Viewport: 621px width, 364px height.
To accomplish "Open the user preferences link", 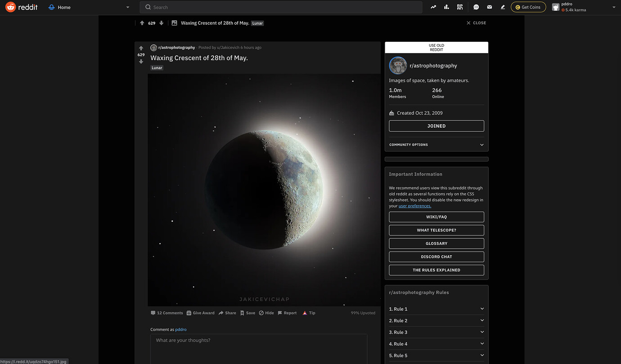I will [414, 206].
